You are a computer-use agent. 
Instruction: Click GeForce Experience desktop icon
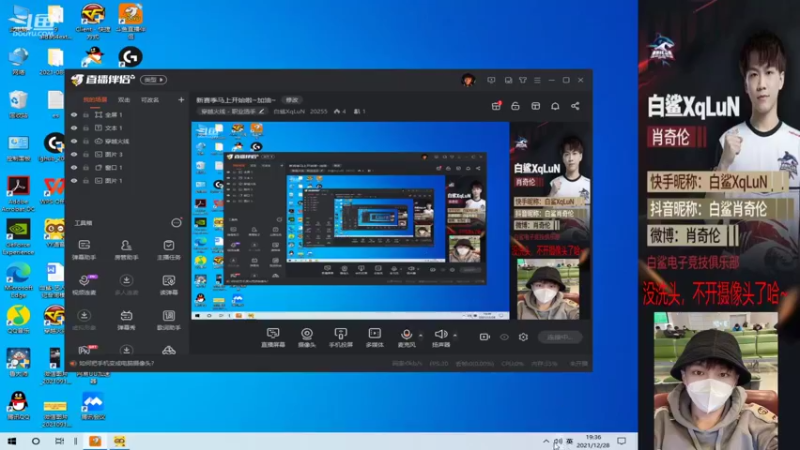[18, 237]
